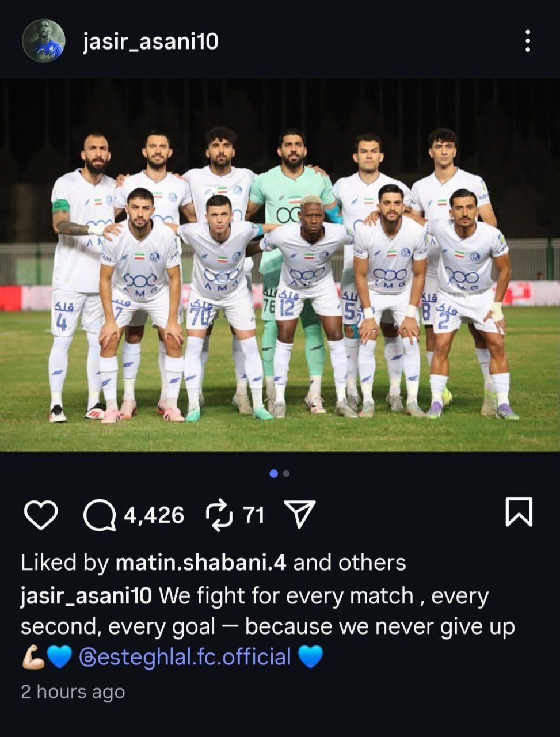This screenshot has width=560, height=737.
Task: Open jasir_asani10 username in header
Action: click(x=151, y=42)
